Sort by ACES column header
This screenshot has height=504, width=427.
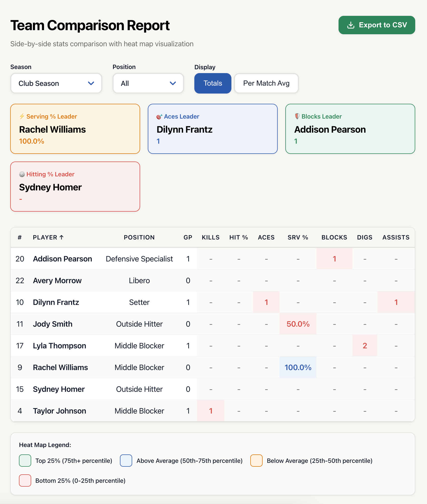pyautogui.click(x=266, y=237)
